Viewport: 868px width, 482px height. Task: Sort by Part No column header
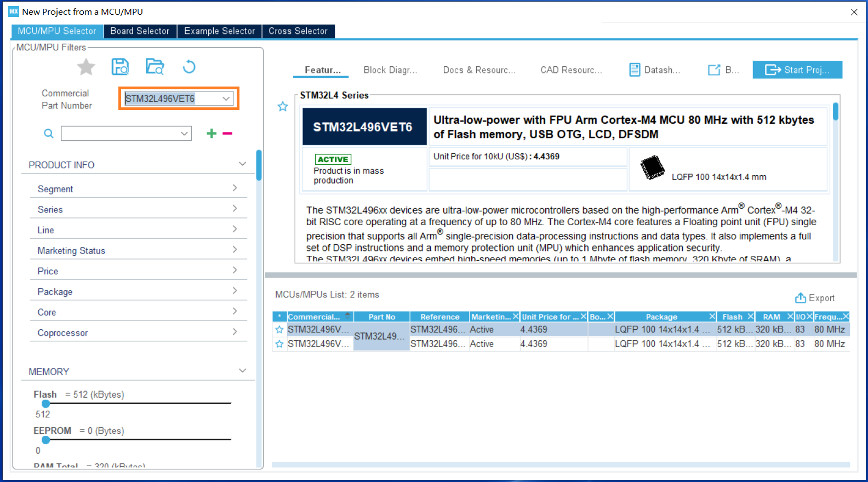pos(382,317)
